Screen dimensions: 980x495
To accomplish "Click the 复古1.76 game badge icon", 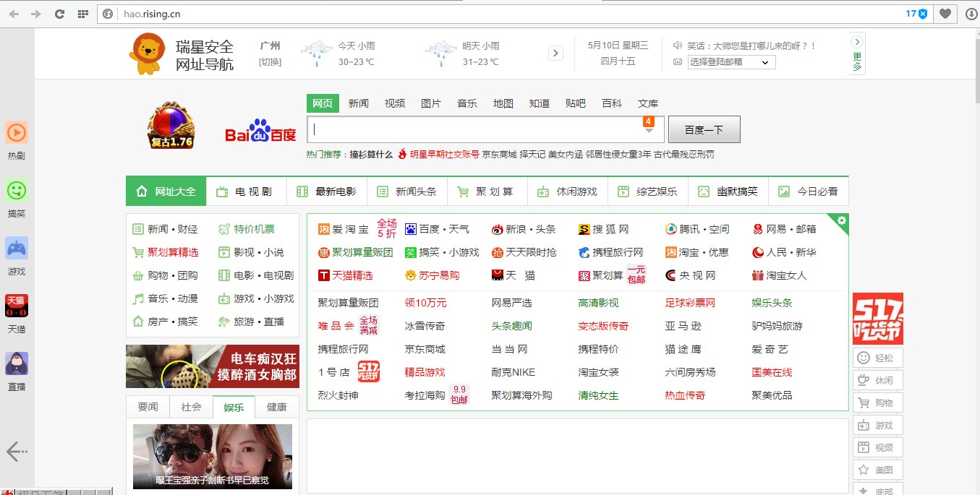I will pyautogui.click(x=171, y=125).
